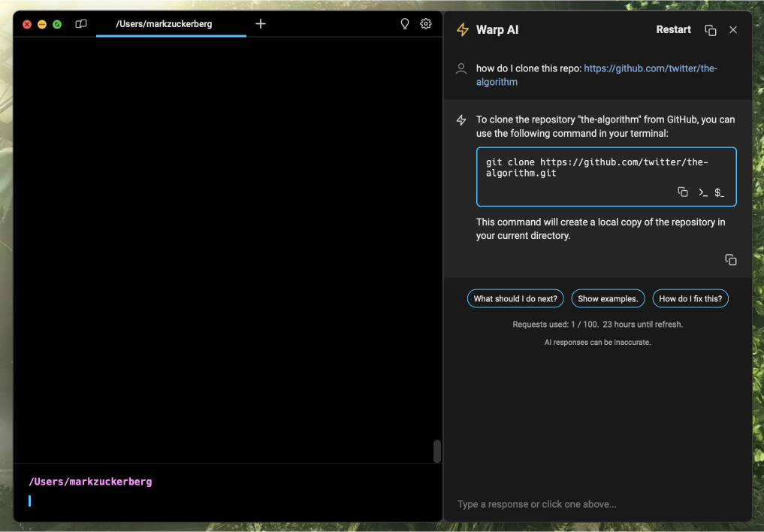The image size is (764, 532).
Task: Open the lightbulb resource center icon
Action: tap(404, 24)
